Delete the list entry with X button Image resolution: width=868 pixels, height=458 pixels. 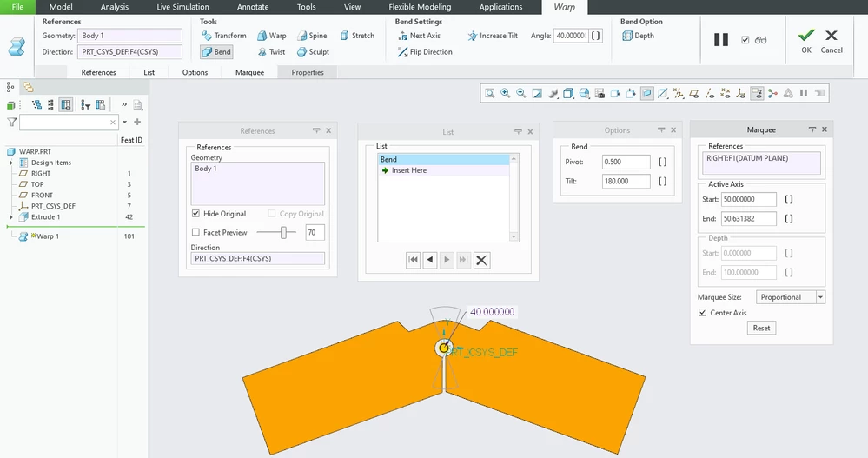[x=481, y=261]
